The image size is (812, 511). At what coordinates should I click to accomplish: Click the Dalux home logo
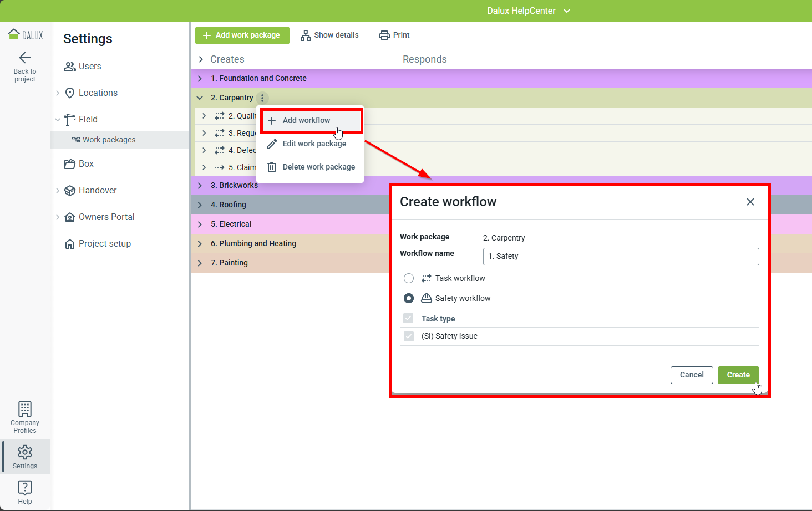point(25,35)
